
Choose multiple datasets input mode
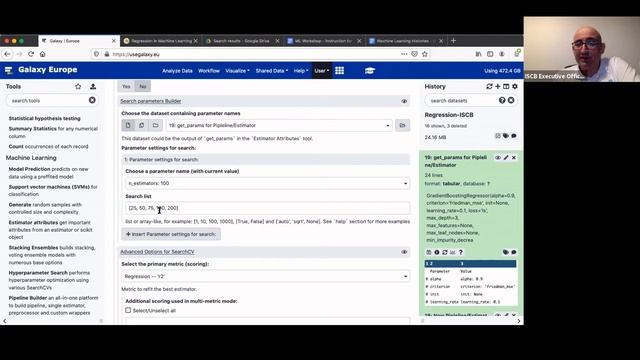pyautogui.click(x=142, y=125)
